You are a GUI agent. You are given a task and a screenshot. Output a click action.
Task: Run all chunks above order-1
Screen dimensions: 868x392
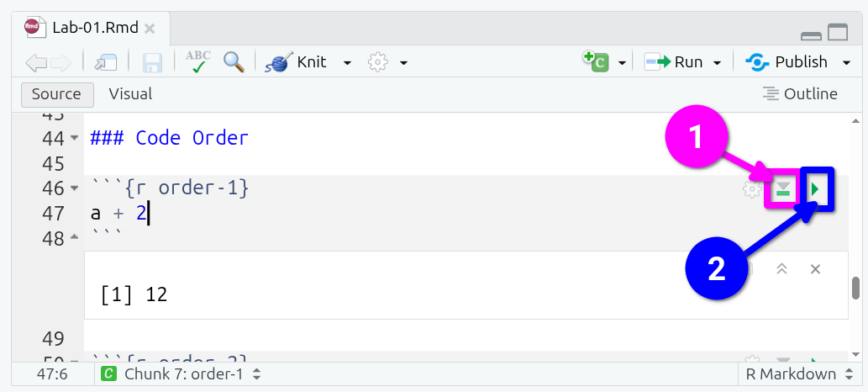[x=783, y=191]
